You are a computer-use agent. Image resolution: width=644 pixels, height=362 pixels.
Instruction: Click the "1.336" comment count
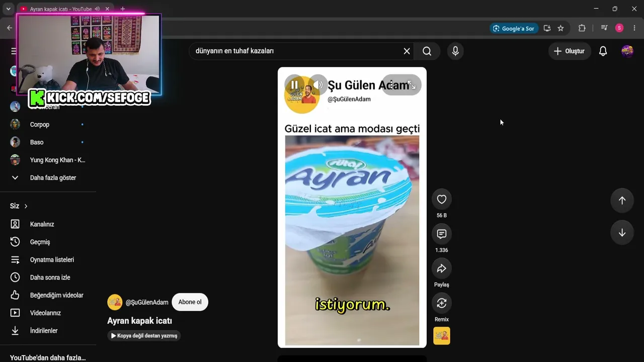coord(442,250)
